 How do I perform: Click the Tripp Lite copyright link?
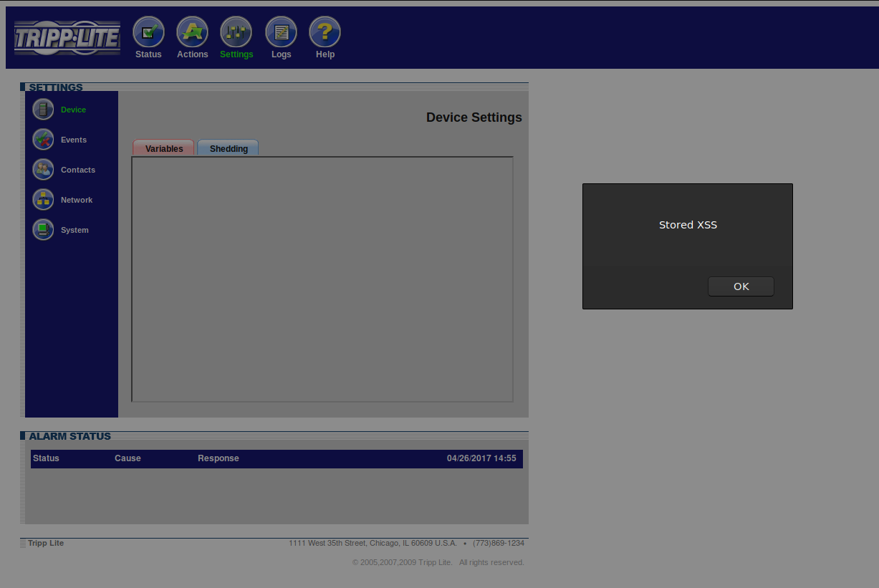point(402,562)
